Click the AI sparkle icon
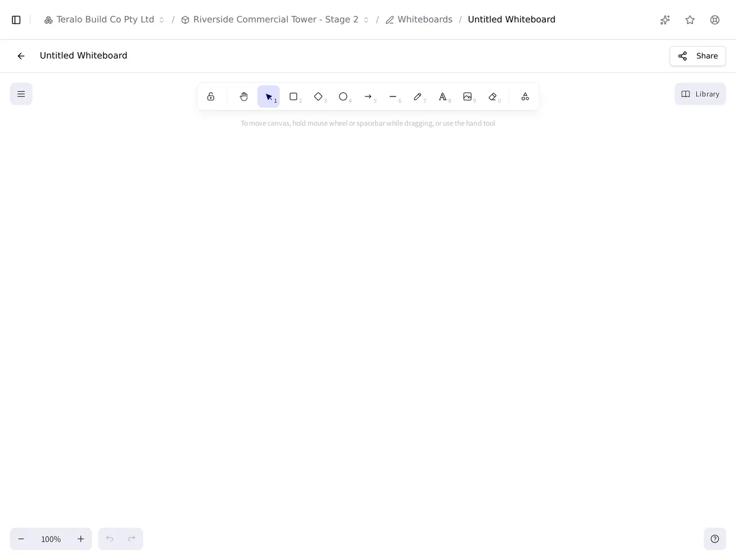The image size is (736, 560). coord(665,20)
